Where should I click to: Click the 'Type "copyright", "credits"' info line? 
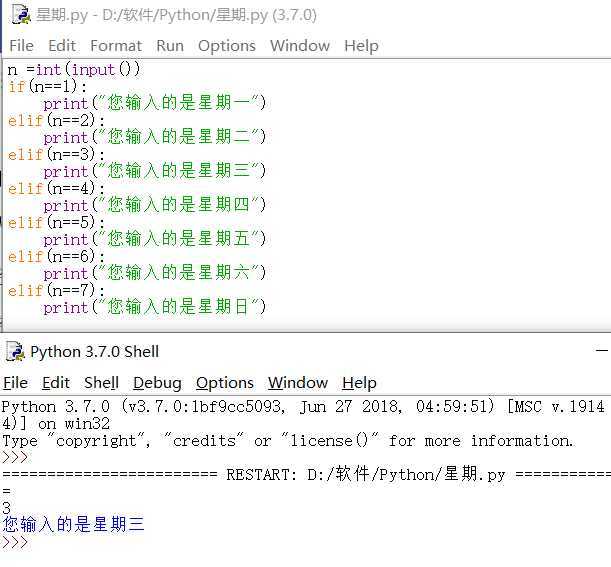click(x=288, y=441)
